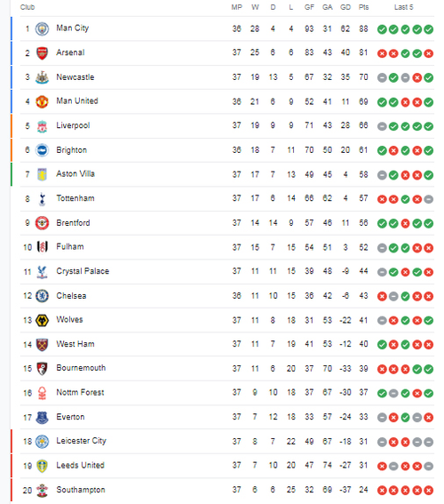
Task: Click the Everton club crest
Action: click(x=42, y=418)
